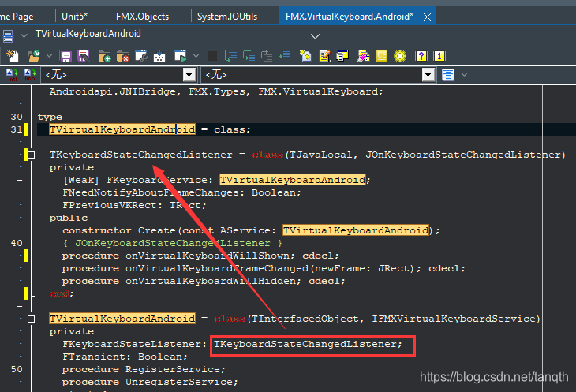The width and height of the screenshot is (576, 392).
Task: Click the 'type' keyword on line 30
Action: [x=50, y=117]
